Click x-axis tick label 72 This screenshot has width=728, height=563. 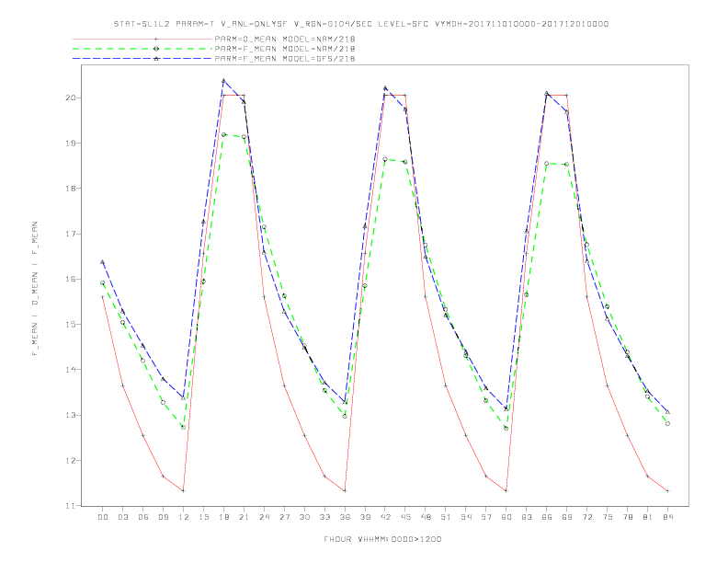(x=586, y=517)
